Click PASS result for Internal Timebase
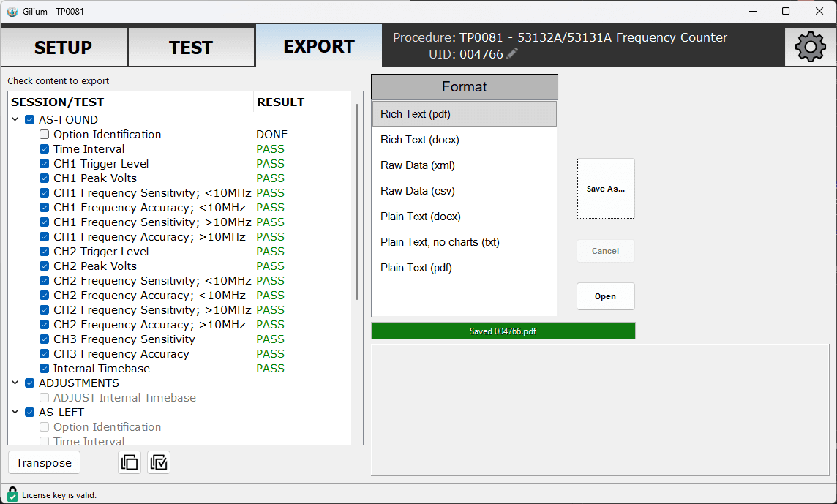This screenshot has width=837, height=504. (x=270, y=369)
